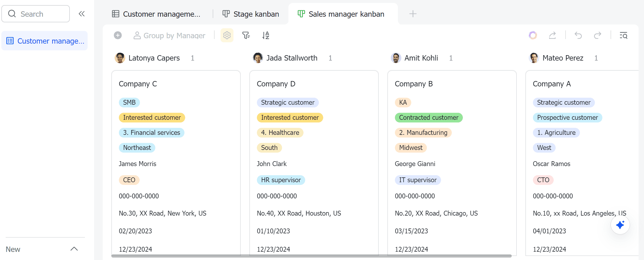This screenshot has width=644, height=260.
Task: Switch to the Customer management grid tab
Action: [157, 14]
